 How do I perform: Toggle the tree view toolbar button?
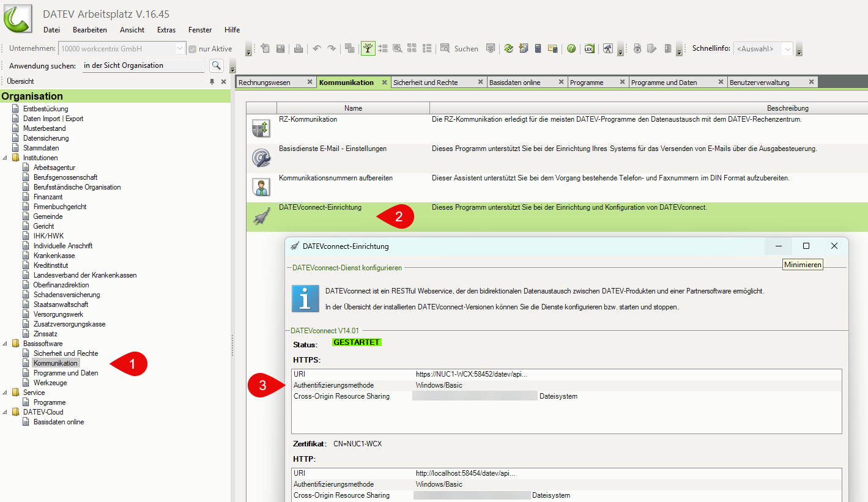pos(368,48)
